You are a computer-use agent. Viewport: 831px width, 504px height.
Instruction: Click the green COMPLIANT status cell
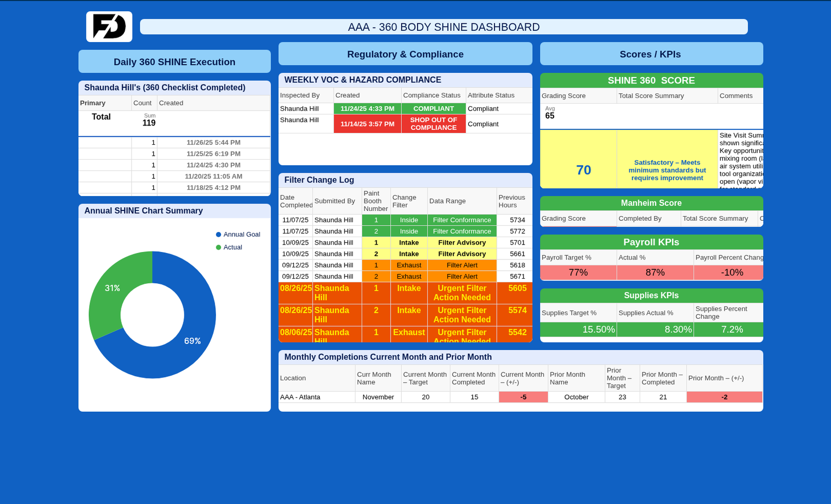433,109
